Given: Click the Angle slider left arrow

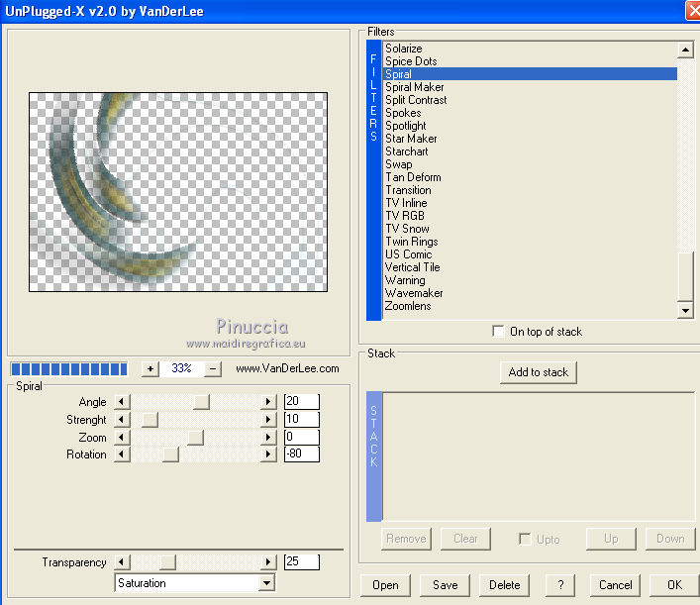Looking at the screenshot, I should click(x=123, y=402).
